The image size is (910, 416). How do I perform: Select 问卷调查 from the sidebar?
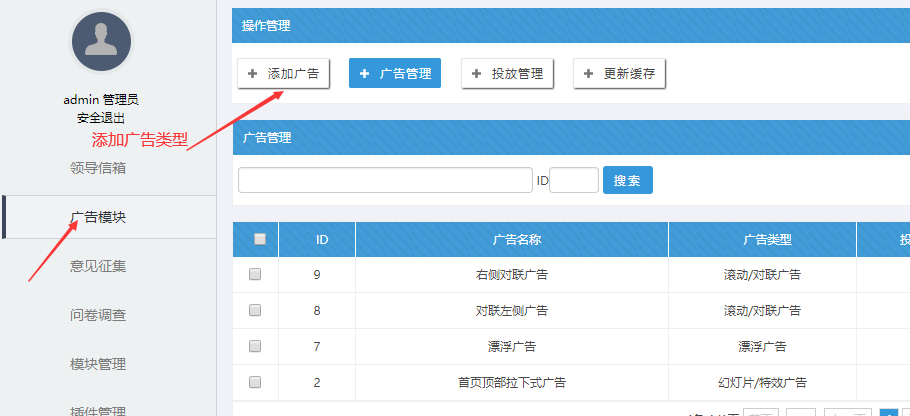tap(98, 315)
